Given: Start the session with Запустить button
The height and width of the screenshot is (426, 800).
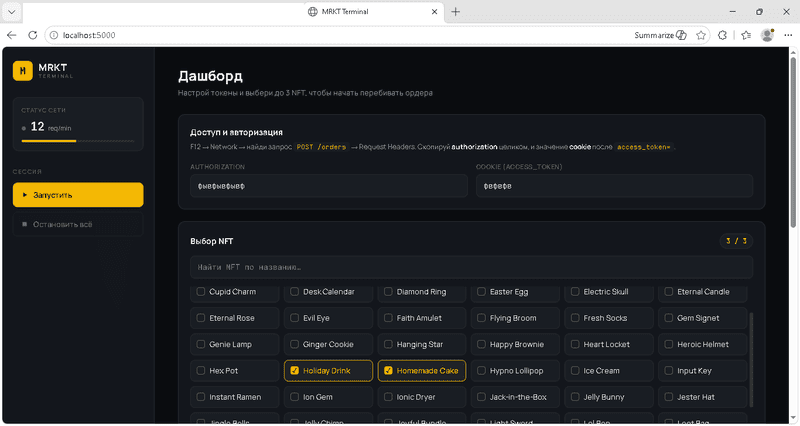Looking at the screenshot, I should (x=78, y=195).
